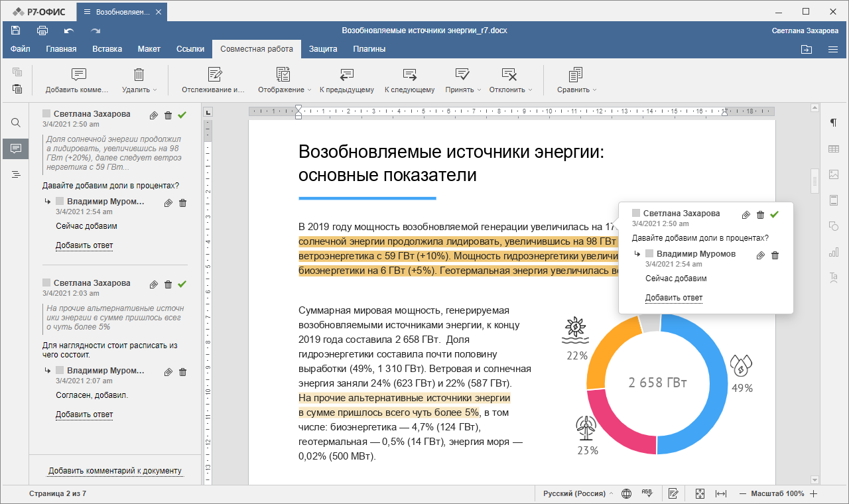
Task: Open header and footer settings in right sidebar
Action: [834, 200]
